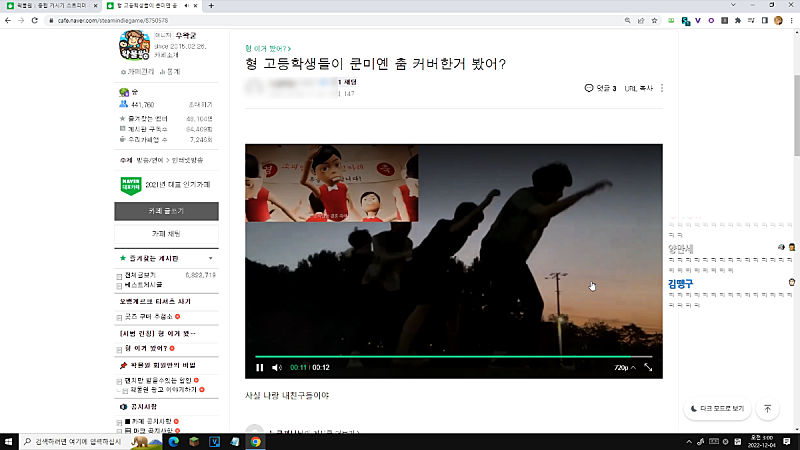
Task: Click chat user name 양만세
Action: [681, 249]
